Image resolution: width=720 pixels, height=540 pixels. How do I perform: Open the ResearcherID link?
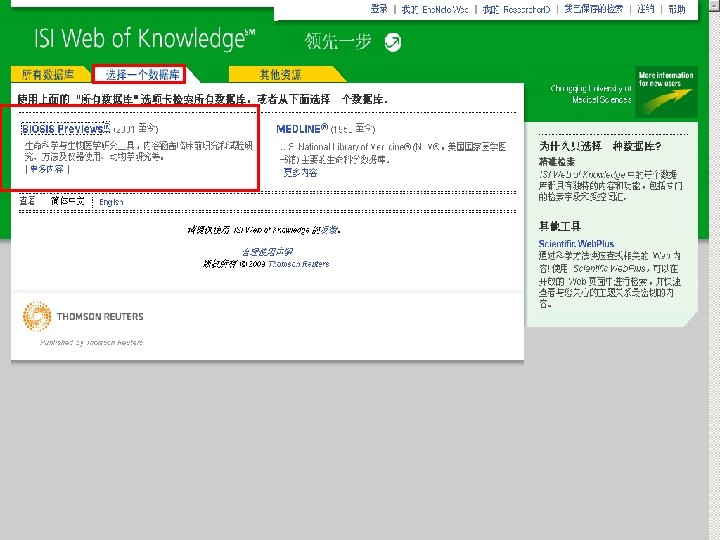516,9
